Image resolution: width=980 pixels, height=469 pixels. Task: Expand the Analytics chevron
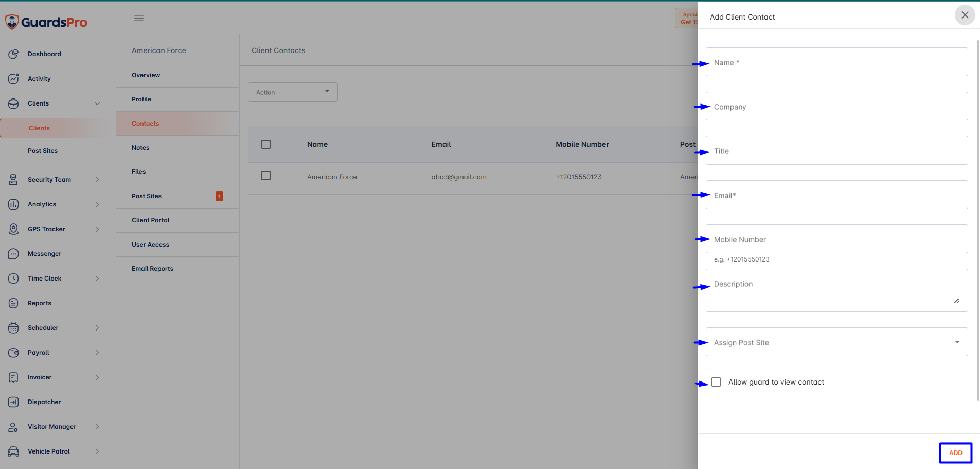(x=97, y=204)
